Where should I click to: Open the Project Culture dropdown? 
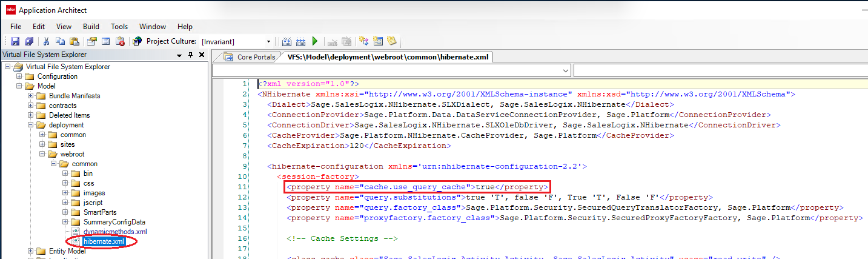click(269, 42)
